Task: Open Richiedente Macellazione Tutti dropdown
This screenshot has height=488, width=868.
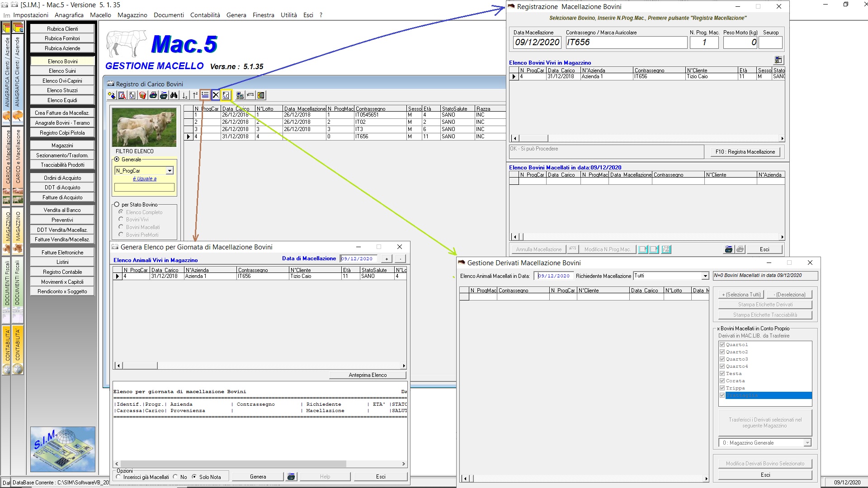Action: tap(705, 276)
